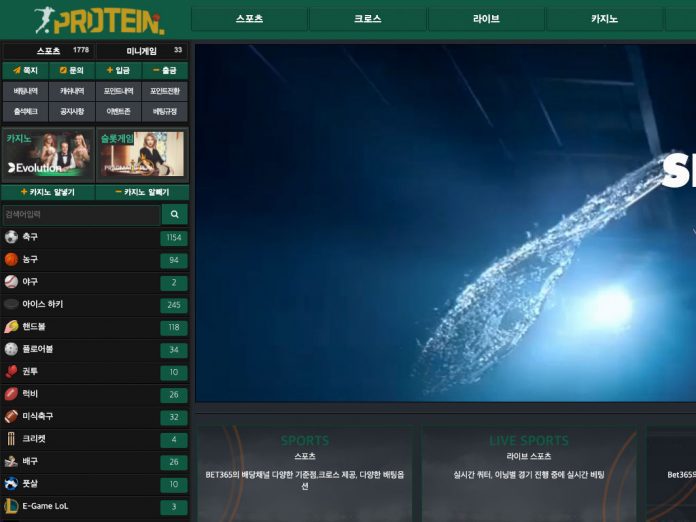The height and width of the screenshot is (522, 696).
Task: Select the basketball icon for 농구
Action: coord(11,259)
